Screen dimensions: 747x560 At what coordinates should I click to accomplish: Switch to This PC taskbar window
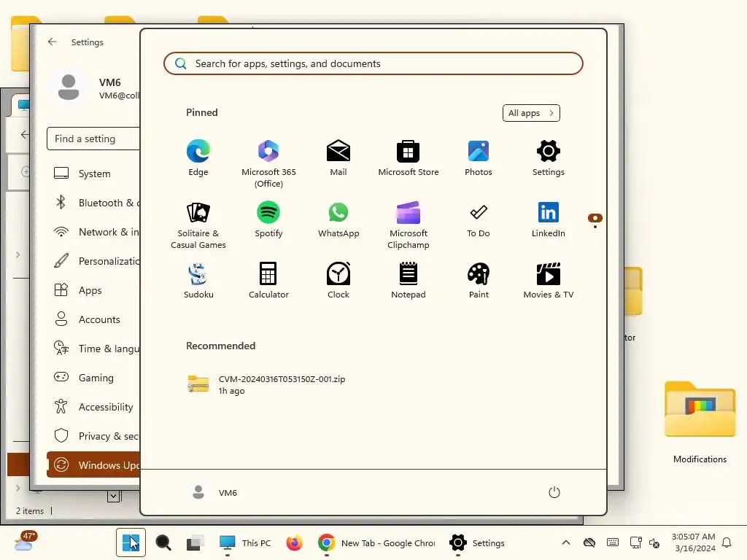pyautogui.click(x=245, y=542)
